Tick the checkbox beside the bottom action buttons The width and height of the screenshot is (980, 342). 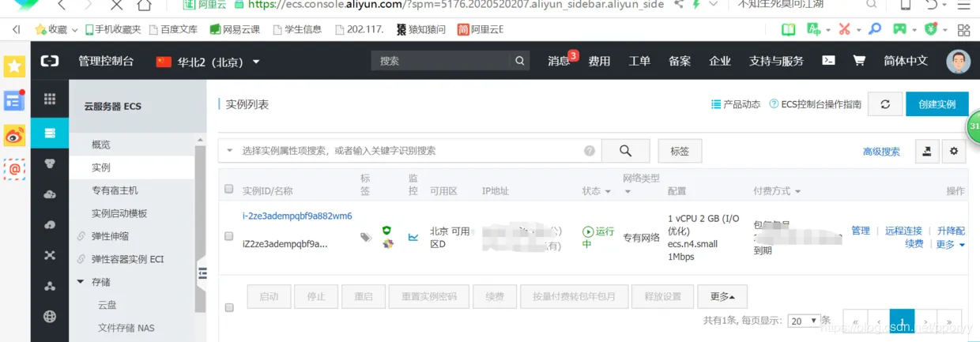coord(229,307)
